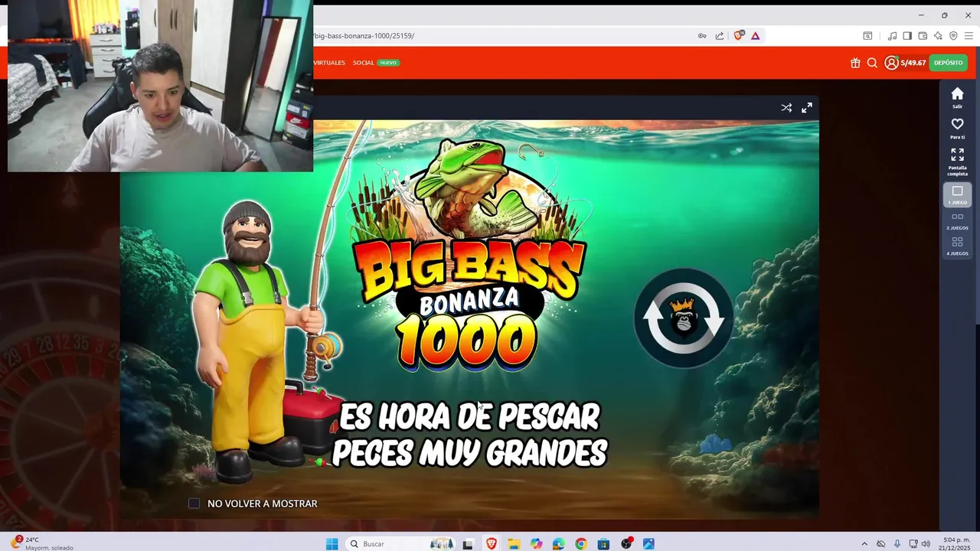
Task: Open the Brave Wallet icon
Action: point(923,36)
